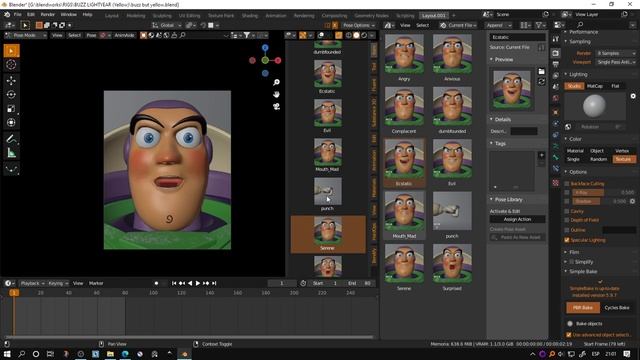640x360 pixels.
Task: Enable Backface Culling checkbox
Action: pyautogui.click(x=567, y=184)
